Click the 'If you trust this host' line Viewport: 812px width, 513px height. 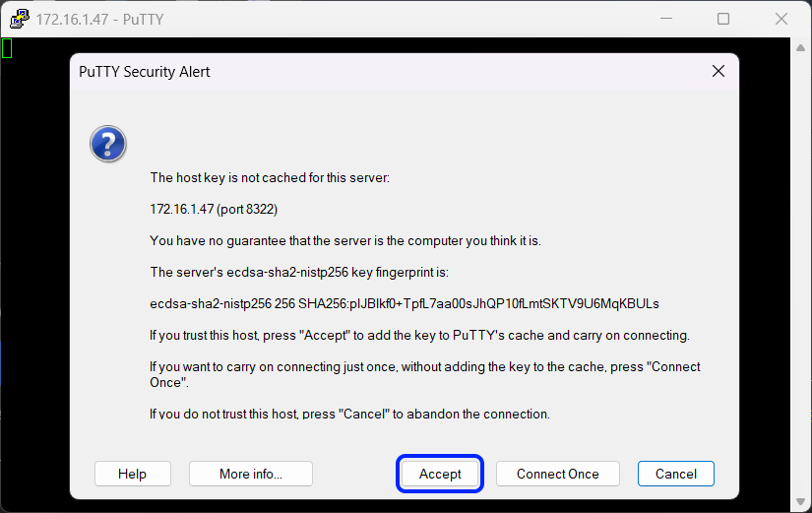pyautogui.click(x=419, y=335)
